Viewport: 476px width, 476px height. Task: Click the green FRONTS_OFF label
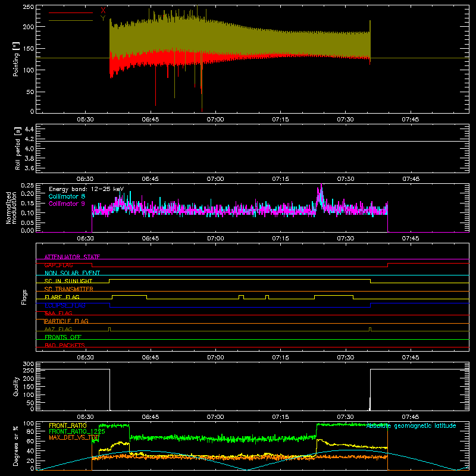(63, 337)
